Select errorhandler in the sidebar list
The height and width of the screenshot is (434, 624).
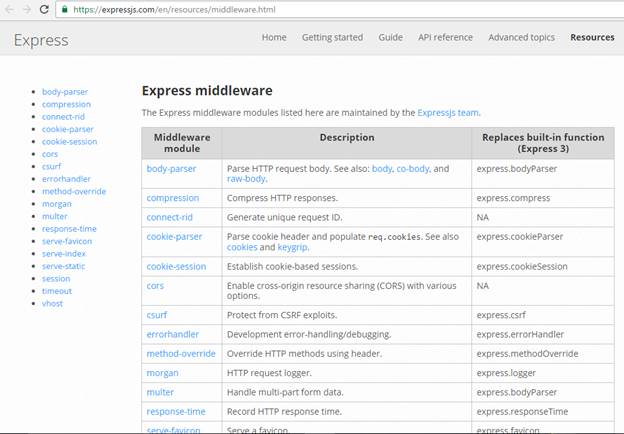click(66, 179)
